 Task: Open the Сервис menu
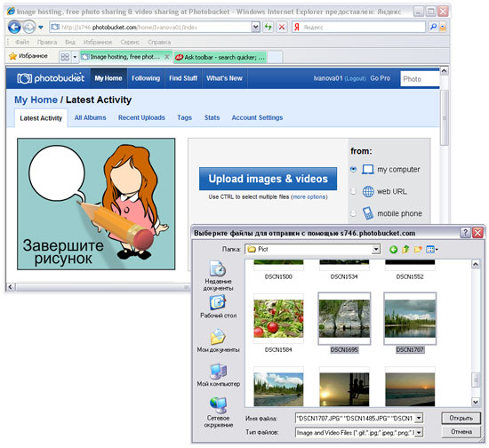pyautogui.click(x=130, y=42)
